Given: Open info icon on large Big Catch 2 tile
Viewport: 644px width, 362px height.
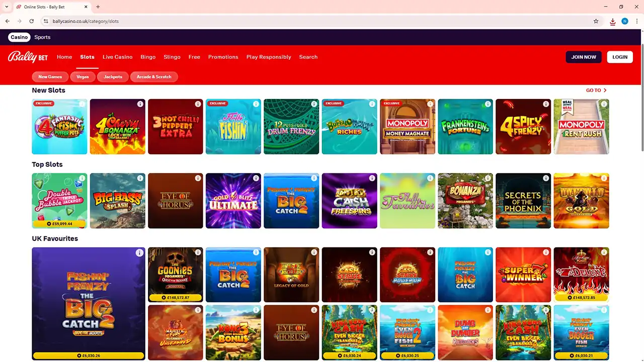Looking at the screenshot, I should pyautogui.click(x=139, y=253).
